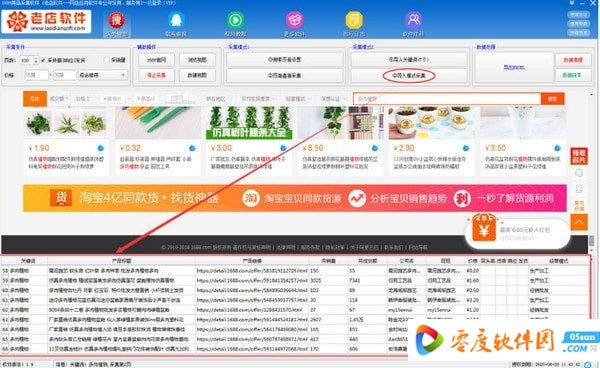Click the ②导入模式采集 button

click(x=409, y=76)
